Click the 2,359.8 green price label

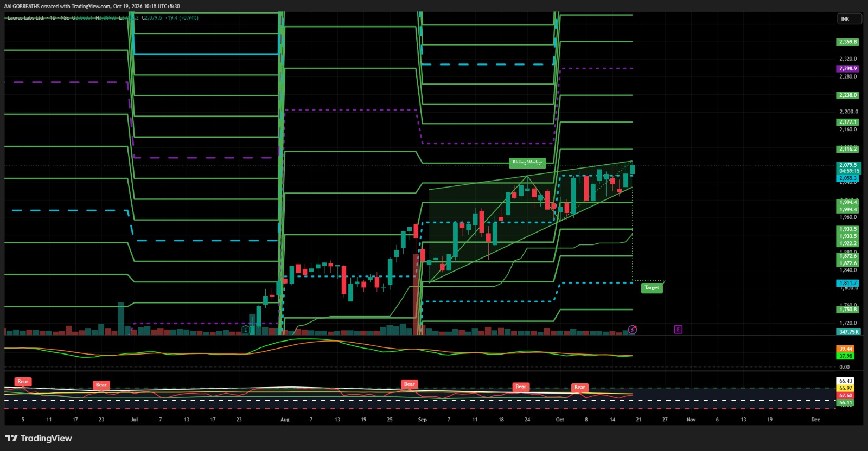[x=848, y=42]
